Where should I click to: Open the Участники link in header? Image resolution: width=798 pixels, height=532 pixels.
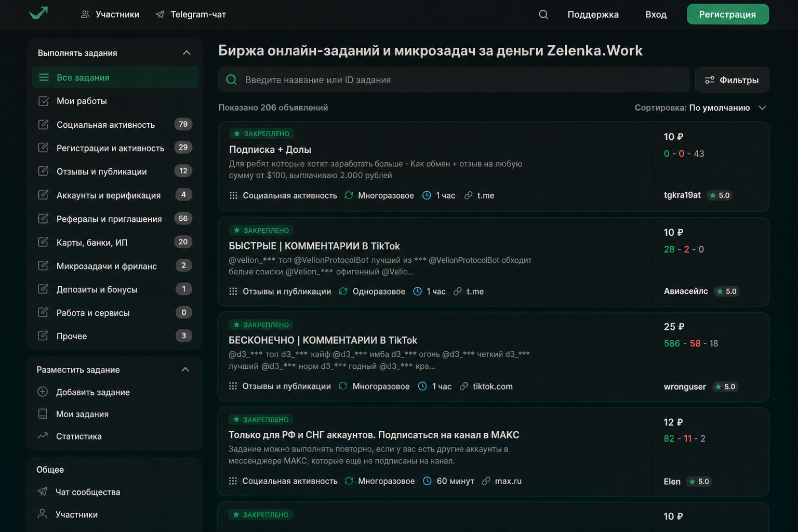[110, 15]
